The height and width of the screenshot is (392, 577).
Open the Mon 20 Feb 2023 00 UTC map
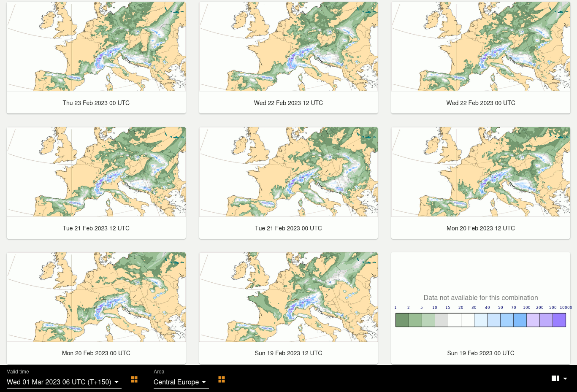[96, 297]
